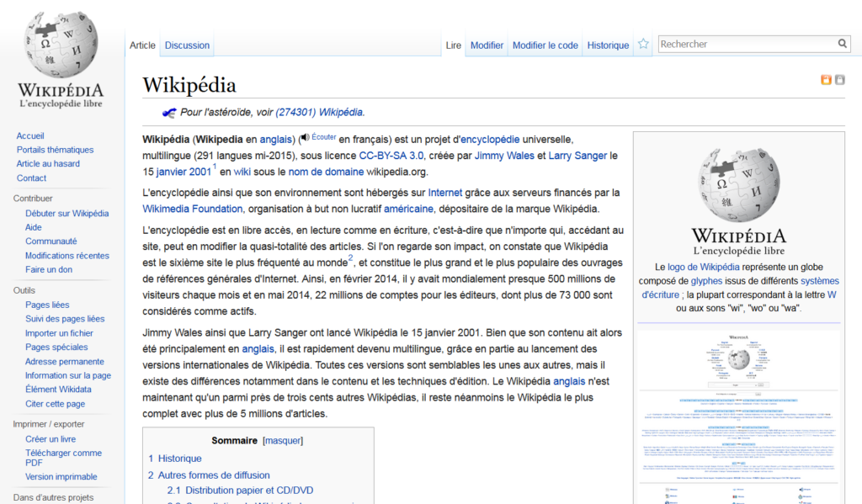Collapse the Sommaire with masquer

[283, 440]
